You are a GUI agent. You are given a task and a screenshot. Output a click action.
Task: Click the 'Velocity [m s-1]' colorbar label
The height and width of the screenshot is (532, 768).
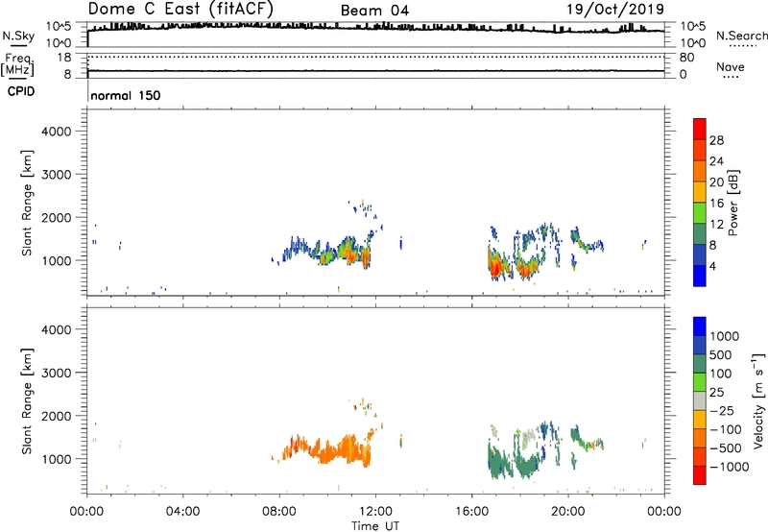(x=758, y=400)
